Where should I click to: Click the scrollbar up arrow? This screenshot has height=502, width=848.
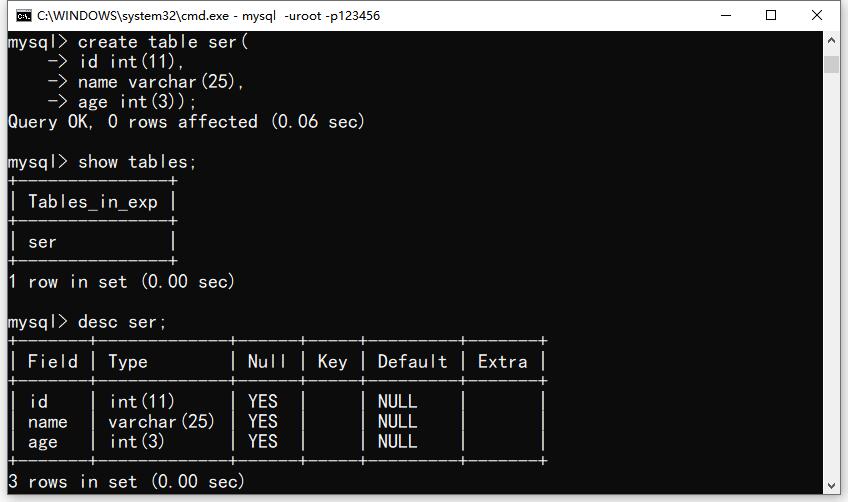831,40
